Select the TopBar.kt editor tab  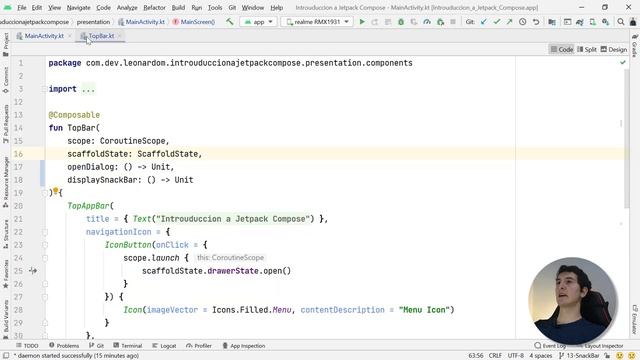[x=101, y=36]
